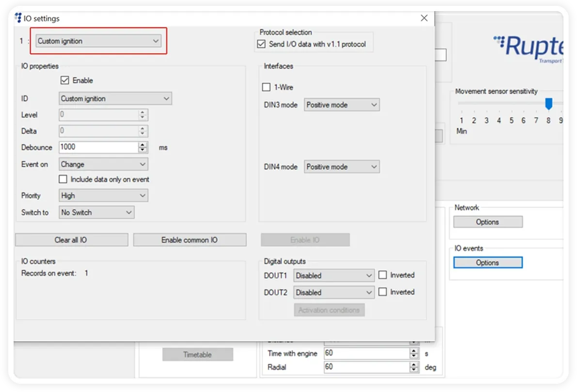Screen dimensions: 577x392
Task: Click the Network Options button in main window
Action: coord(487,222)
